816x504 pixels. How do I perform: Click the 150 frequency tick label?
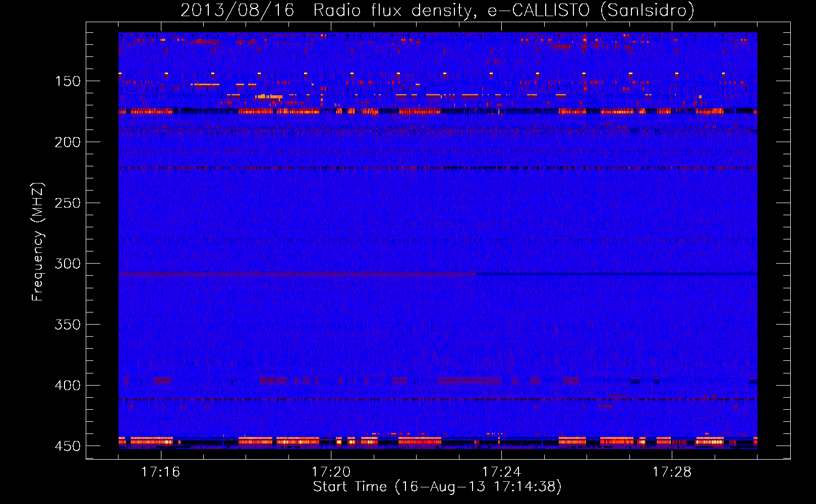pos(68,81)
